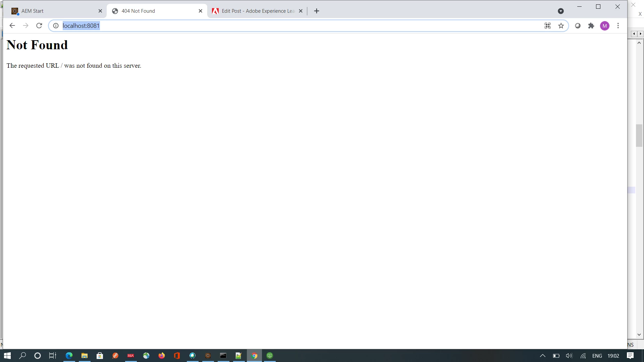Open the volume control in tray
Viewport: 644px width, 362px height.
pos(569,356)
